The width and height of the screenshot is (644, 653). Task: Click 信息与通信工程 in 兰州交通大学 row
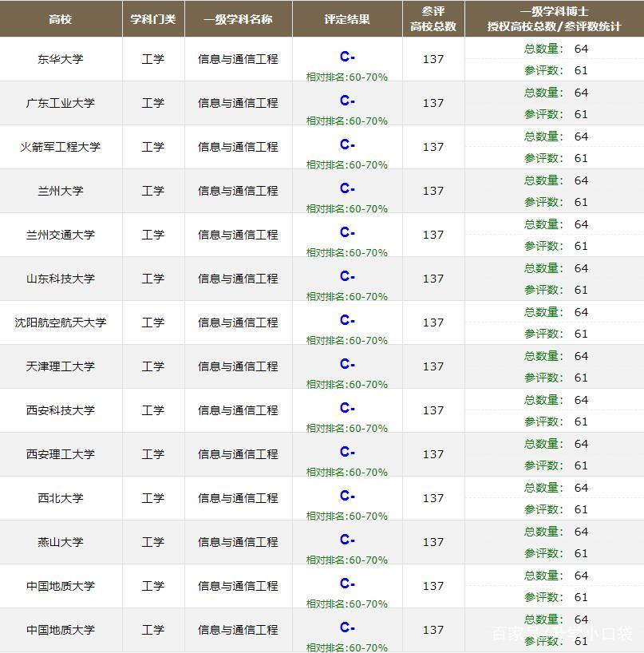pyautogui.click(x=238, y=235)
